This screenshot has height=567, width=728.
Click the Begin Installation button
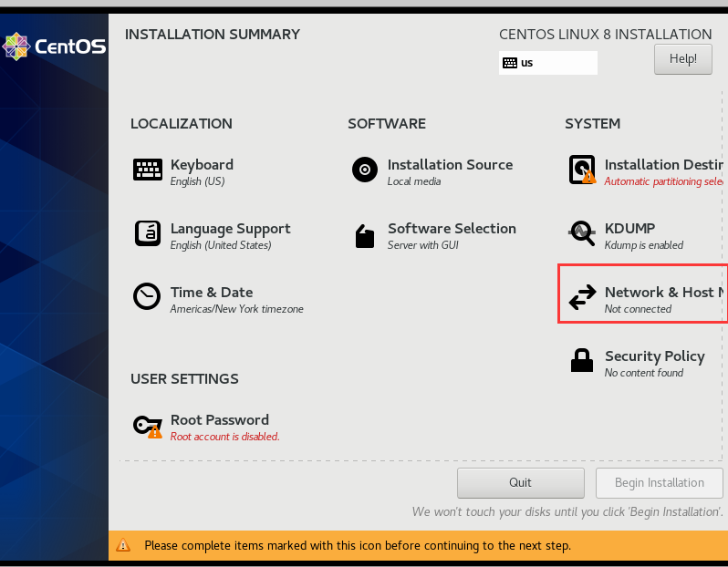[x=660, y=482]
